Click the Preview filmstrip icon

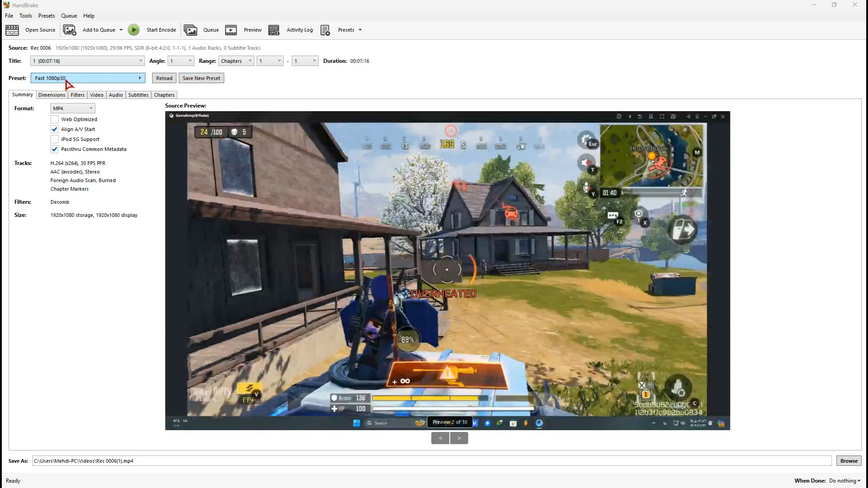231,30
